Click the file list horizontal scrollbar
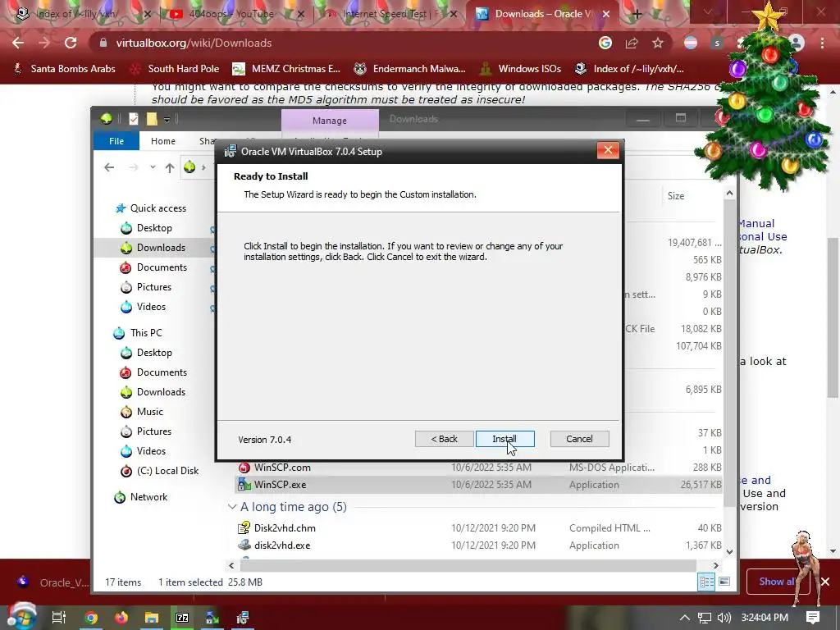Image resolution: width=840 pixels, height=630 pixels. (x=468, y=566)
